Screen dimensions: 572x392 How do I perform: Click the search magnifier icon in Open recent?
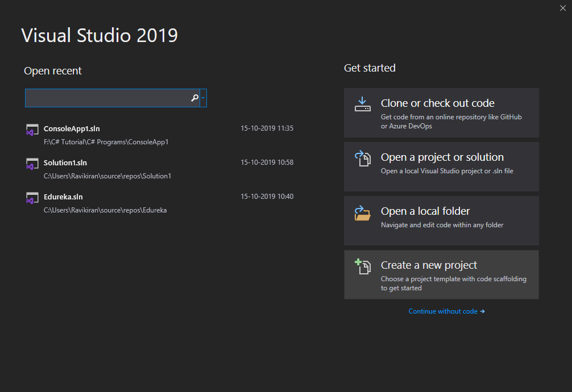click(195, 98)
